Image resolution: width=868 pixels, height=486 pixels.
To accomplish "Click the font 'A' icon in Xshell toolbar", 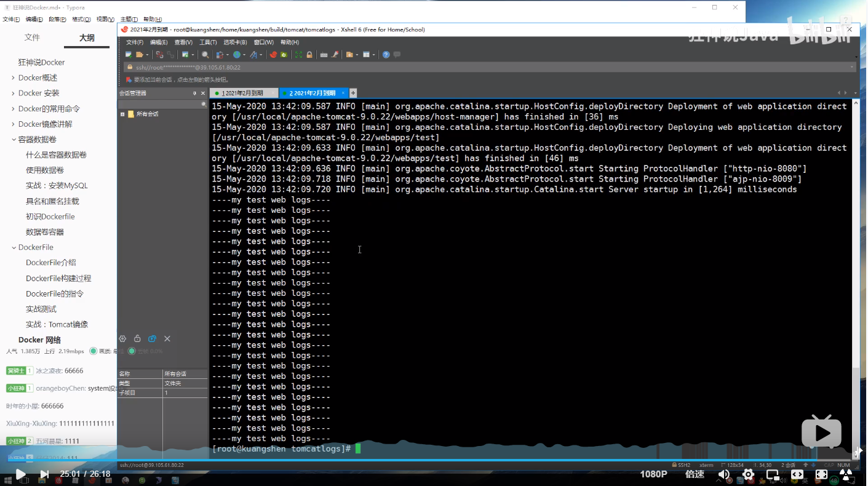I will [253, 55].
